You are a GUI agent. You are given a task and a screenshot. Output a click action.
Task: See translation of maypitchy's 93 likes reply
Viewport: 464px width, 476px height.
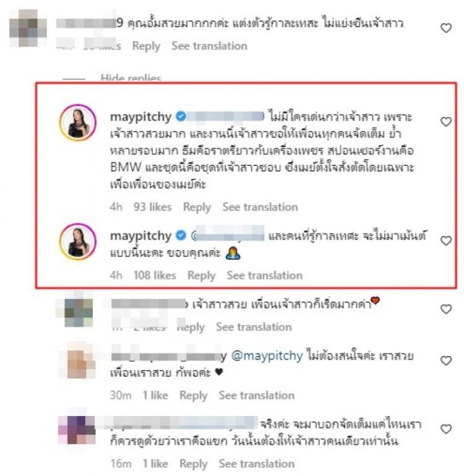point(260,207)
